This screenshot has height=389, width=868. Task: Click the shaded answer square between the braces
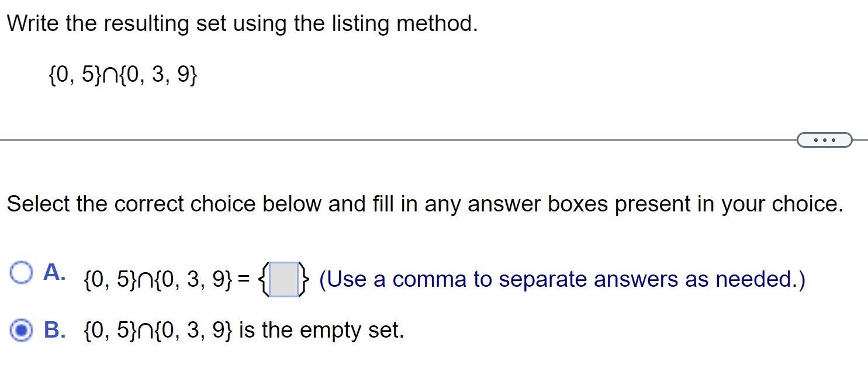pyautogui.click(x=283, y=279)
